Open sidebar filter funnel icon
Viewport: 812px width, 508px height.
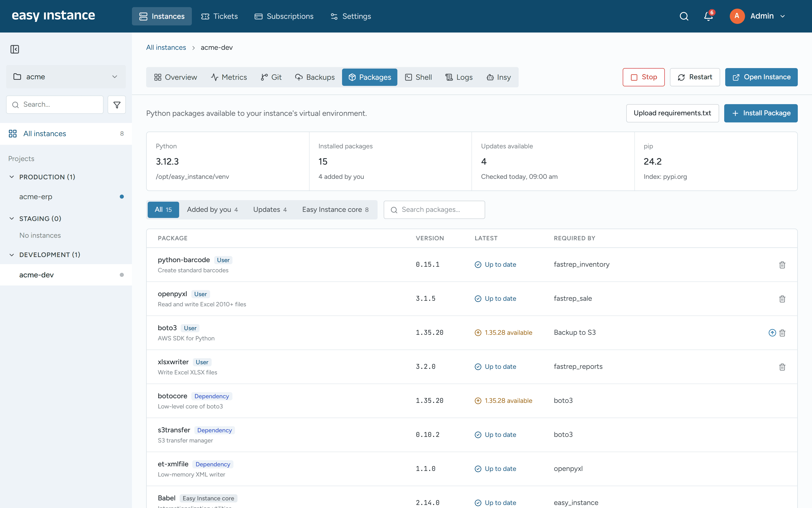(117, 105)
